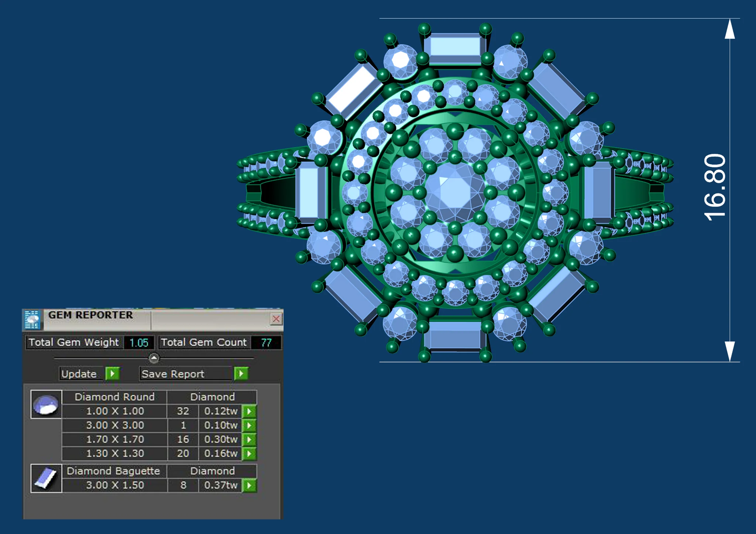Image resolution: width=756 pixels, height=534 pixels.
Task: Click the 0.30tw weight cell
Action: point(221,439)
